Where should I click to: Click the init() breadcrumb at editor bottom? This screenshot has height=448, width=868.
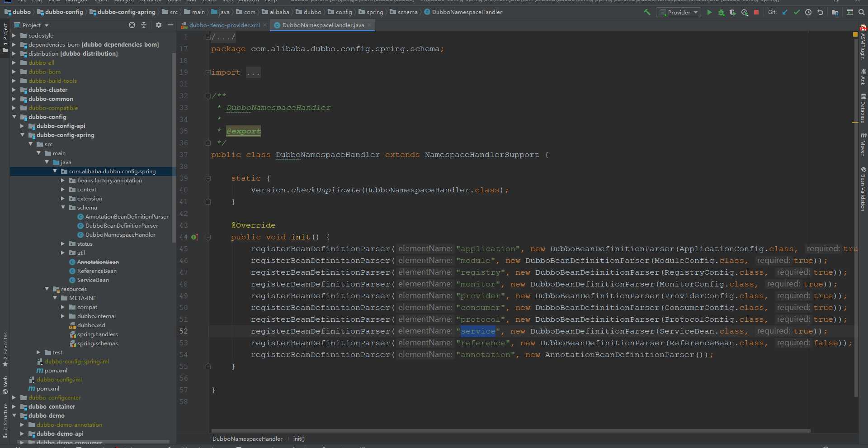tap(299, 438)
